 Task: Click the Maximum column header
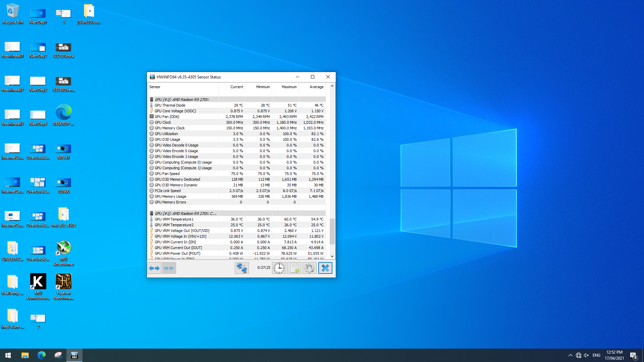pos(285,87)
